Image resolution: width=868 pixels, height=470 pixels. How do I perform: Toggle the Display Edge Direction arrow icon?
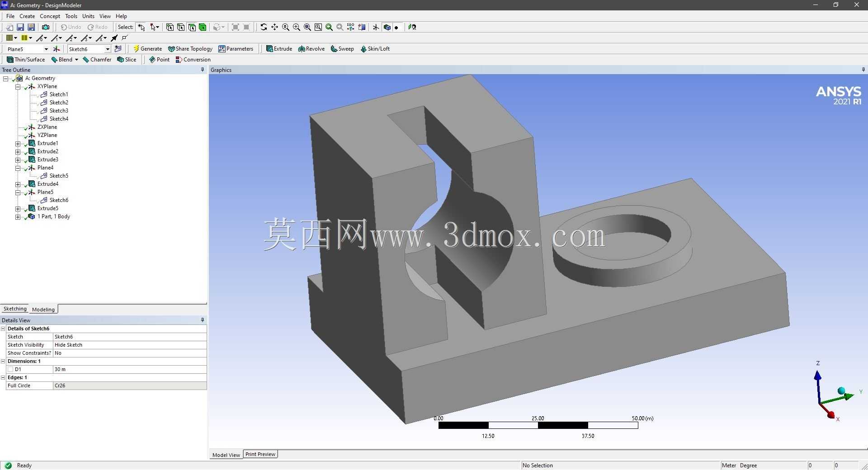[114, 38]
